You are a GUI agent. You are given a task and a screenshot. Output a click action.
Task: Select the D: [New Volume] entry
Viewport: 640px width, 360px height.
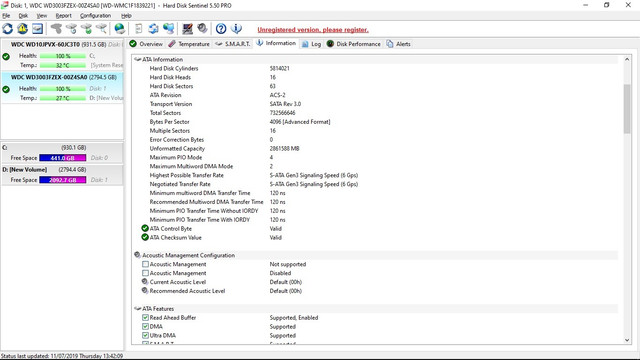[x=62, y=175]
